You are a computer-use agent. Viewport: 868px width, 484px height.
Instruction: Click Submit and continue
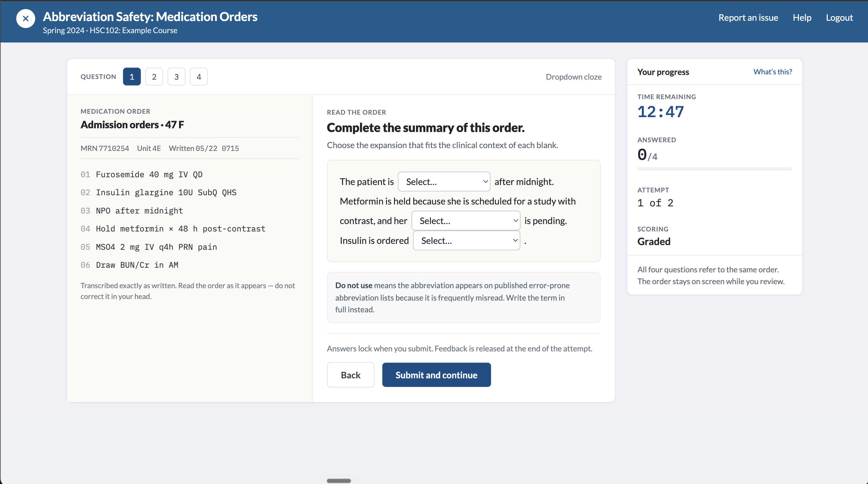pos(436,375)
